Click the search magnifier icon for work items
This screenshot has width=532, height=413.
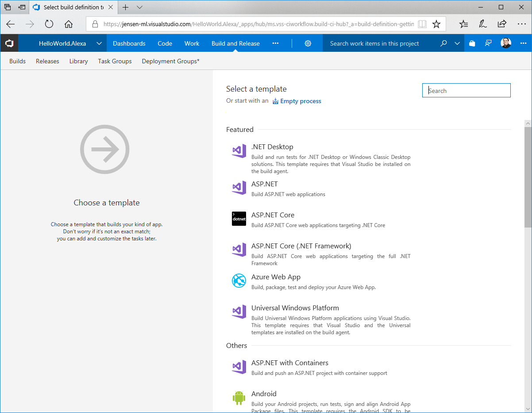point(443,43)
